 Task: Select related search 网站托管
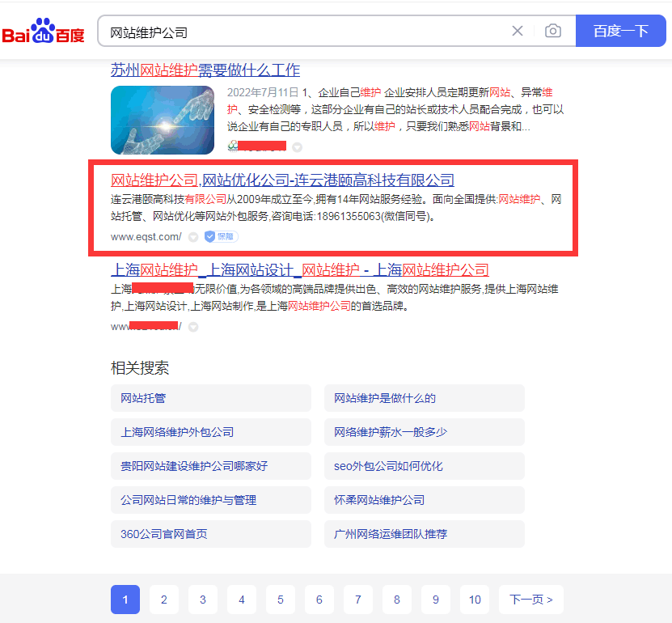[x=211, y=398]
